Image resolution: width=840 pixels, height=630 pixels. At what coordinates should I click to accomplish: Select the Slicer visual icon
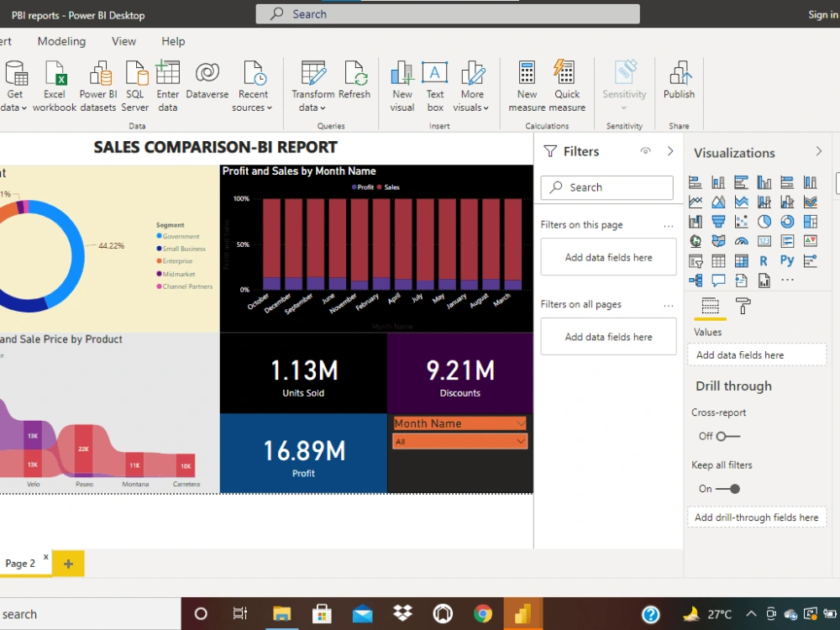(694, 260)
